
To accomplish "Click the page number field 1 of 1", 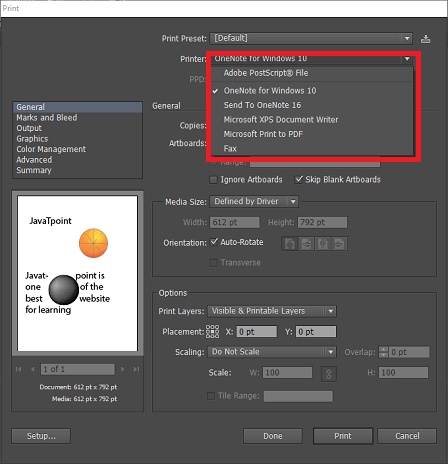I will coord(78,369).
